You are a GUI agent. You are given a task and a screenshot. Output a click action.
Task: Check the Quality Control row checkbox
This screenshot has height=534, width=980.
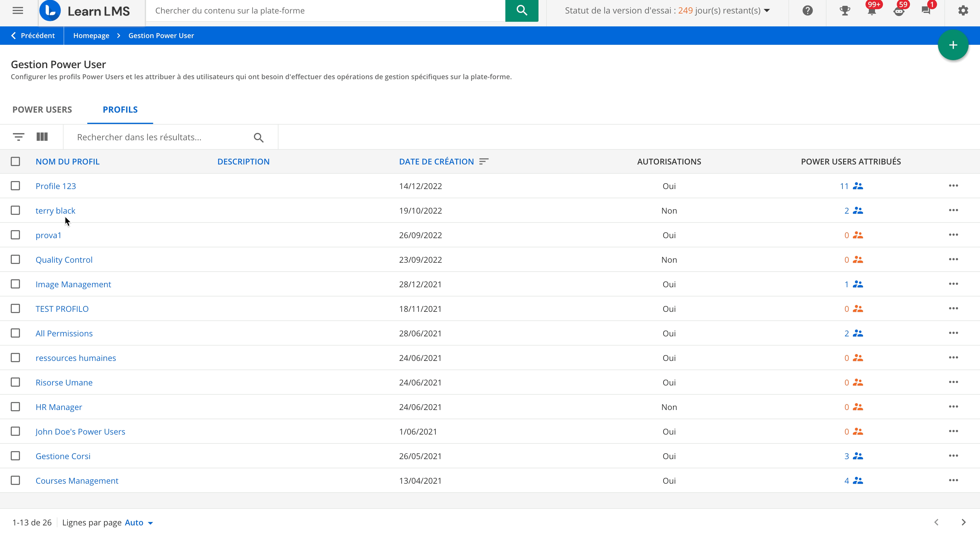pyautogui.click(x=15, y=259)
